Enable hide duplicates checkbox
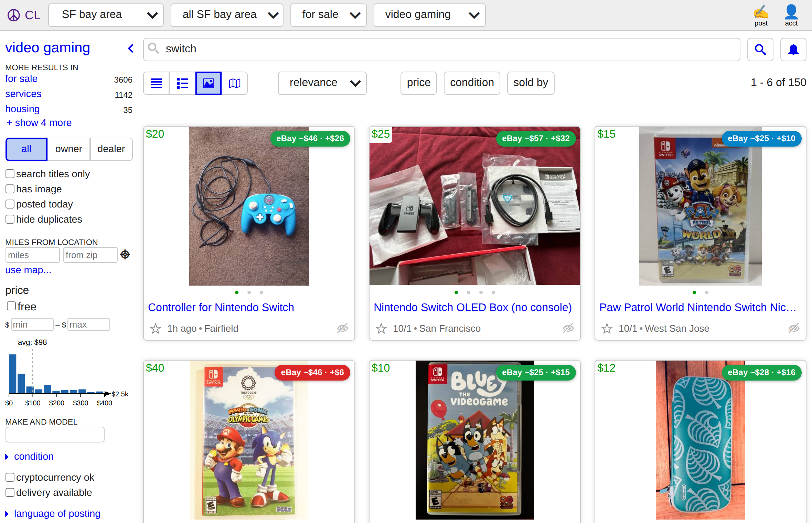Viewport: 812px width, 523px height. (10, 219)
